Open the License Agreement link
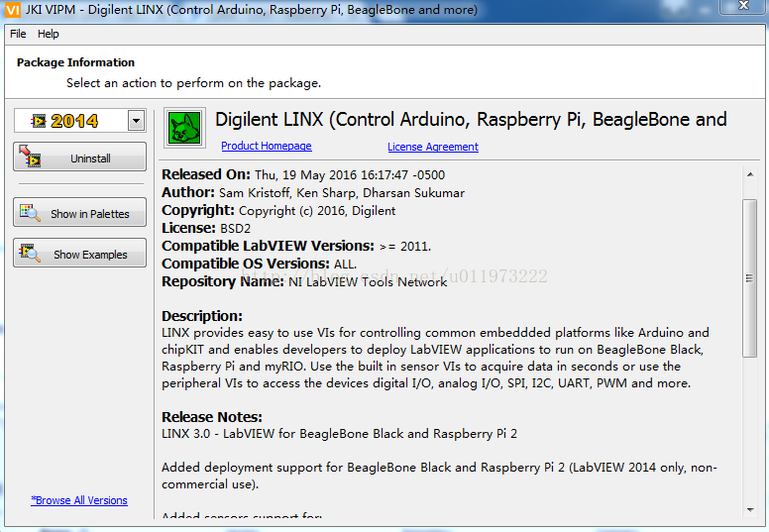The width and height of the screenshot is (769, 532). (433, 147)
